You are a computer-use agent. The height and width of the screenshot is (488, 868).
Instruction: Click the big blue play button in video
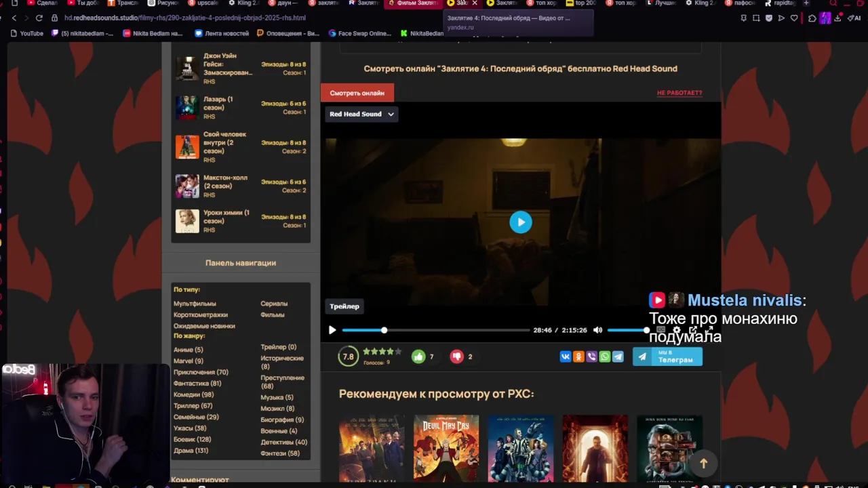pos(521,222)
